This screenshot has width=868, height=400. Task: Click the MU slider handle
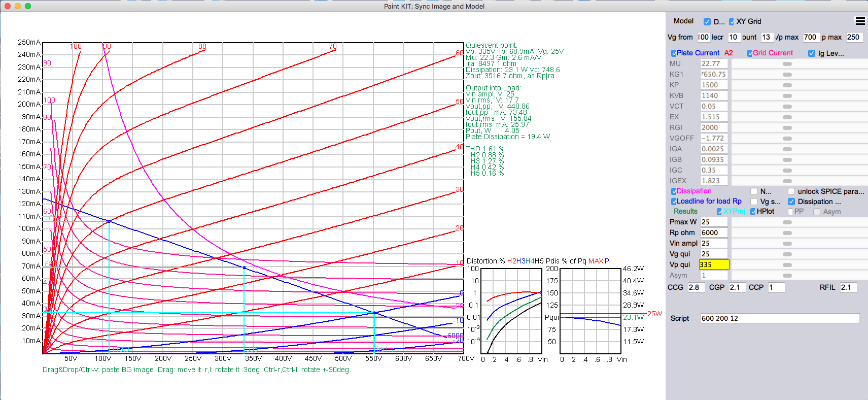click(787, 64)
